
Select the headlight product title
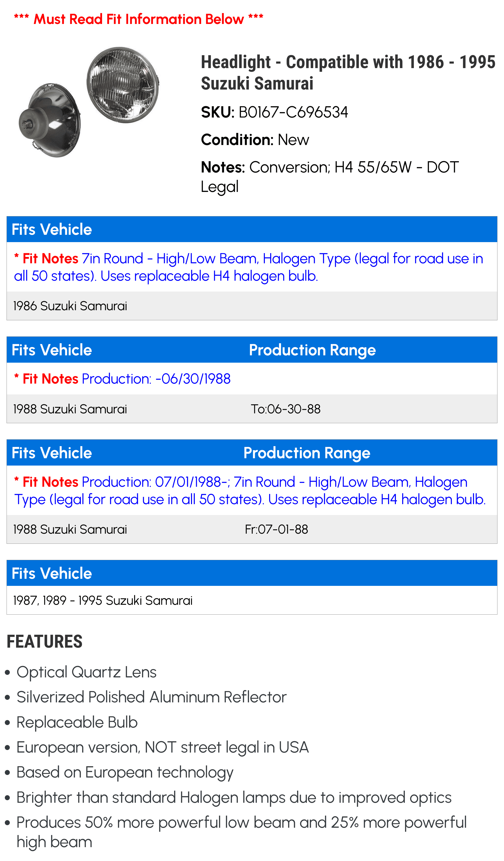[348, 72]
